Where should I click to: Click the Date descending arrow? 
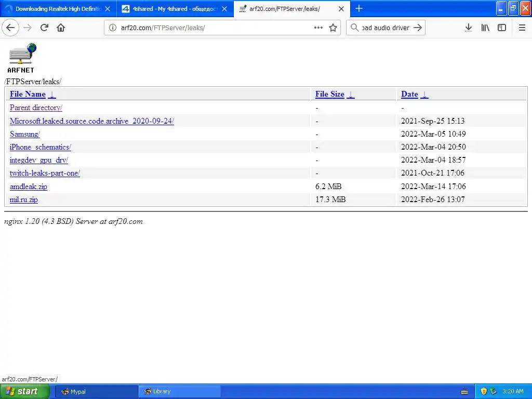click(x=424, y=95)
